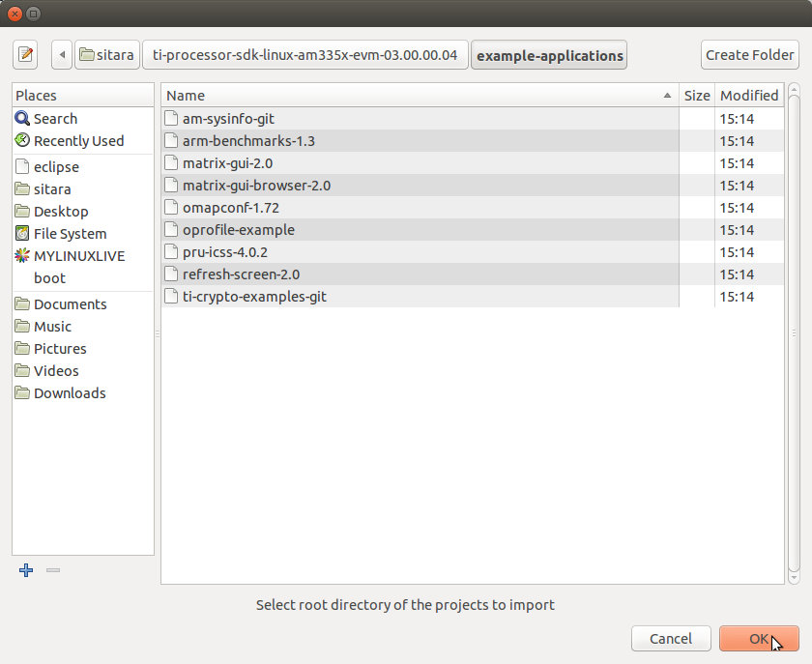Navigate to the sitara breadcrumb folder

coord(106,54)
